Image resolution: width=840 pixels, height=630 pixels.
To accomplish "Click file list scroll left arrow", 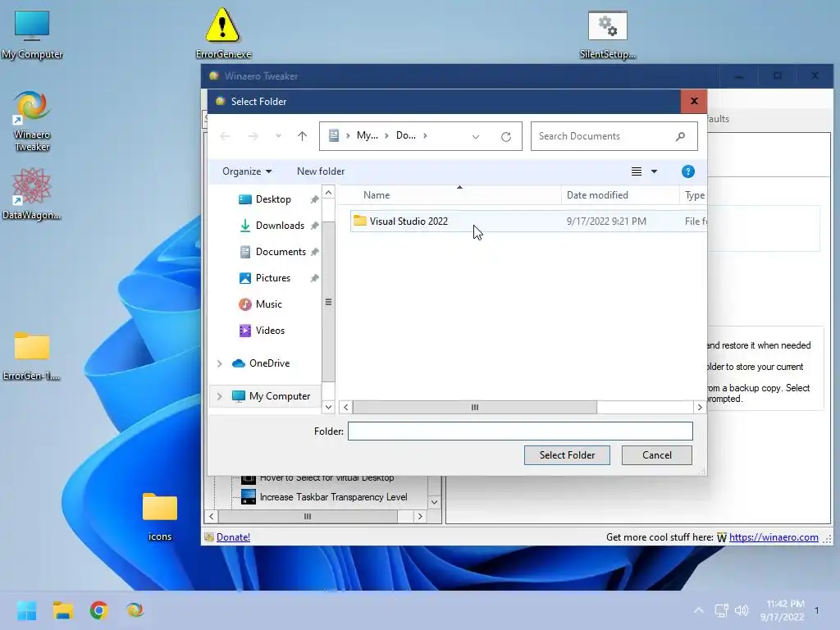I will pyautogui.click(x=346, y=407).
